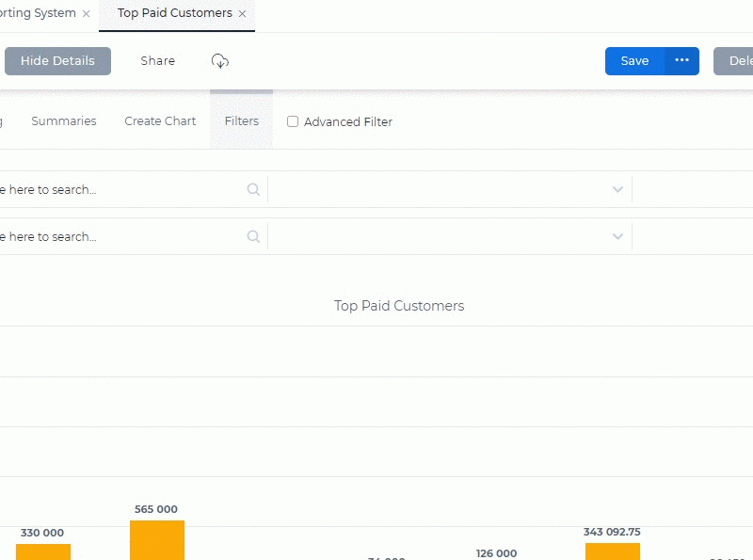Click the 330 000 orange chart bar
The width and height of the screenshot is (753, 560).
(x=43, y=552)
